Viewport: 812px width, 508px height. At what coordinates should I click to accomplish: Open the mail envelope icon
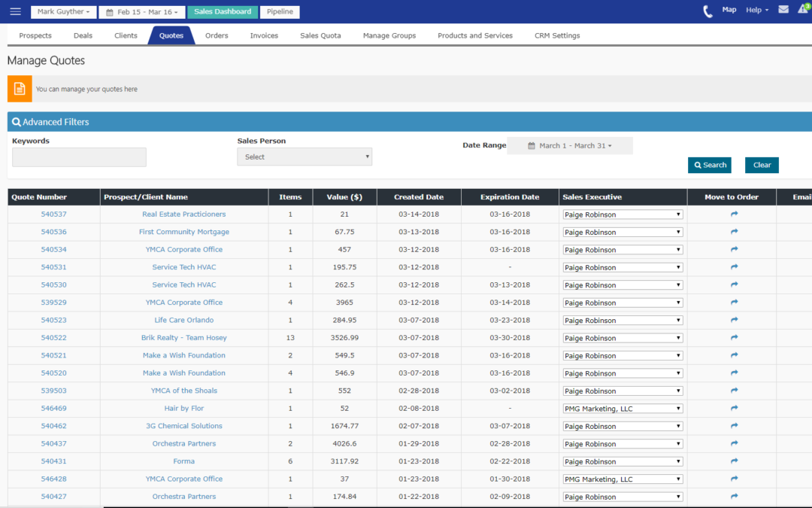pos(783,10)
